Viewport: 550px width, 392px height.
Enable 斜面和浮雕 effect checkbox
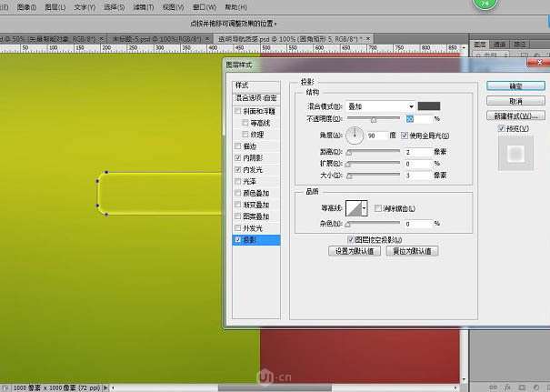[238, 111]
